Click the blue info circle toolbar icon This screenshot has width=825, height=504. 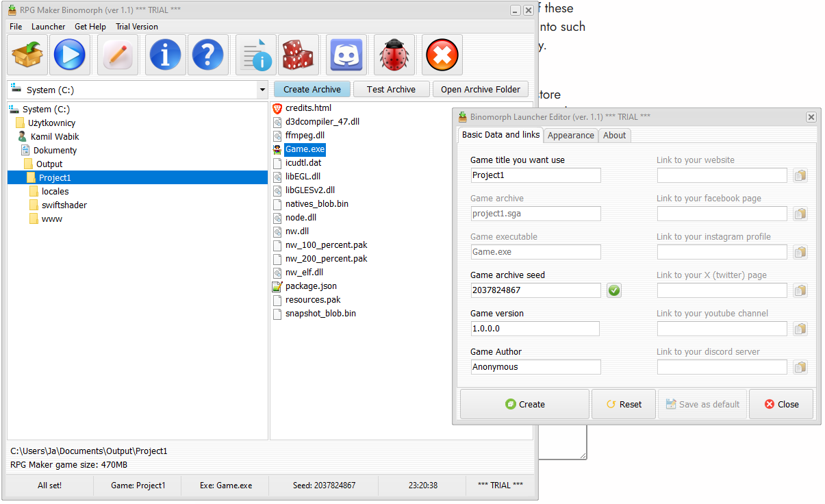(x=165, y=55)
